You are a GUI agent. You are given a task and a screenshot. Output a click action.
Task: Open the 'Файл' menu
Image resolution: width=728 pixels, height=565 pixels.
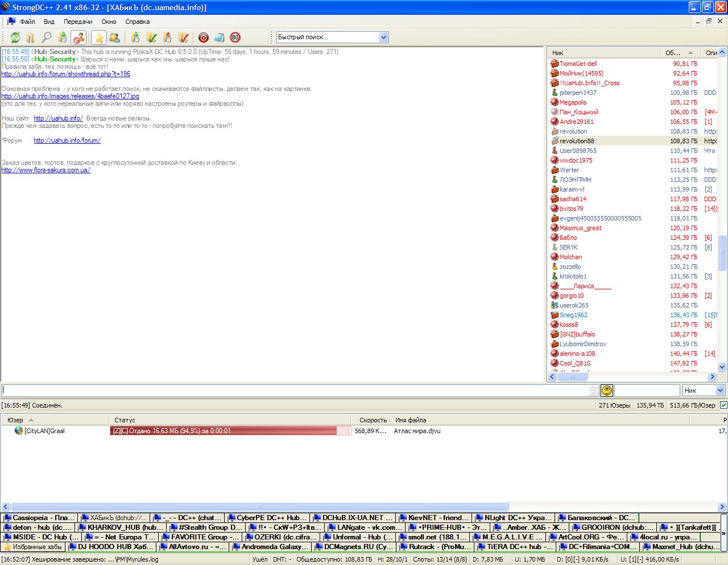tap(27, 22)
